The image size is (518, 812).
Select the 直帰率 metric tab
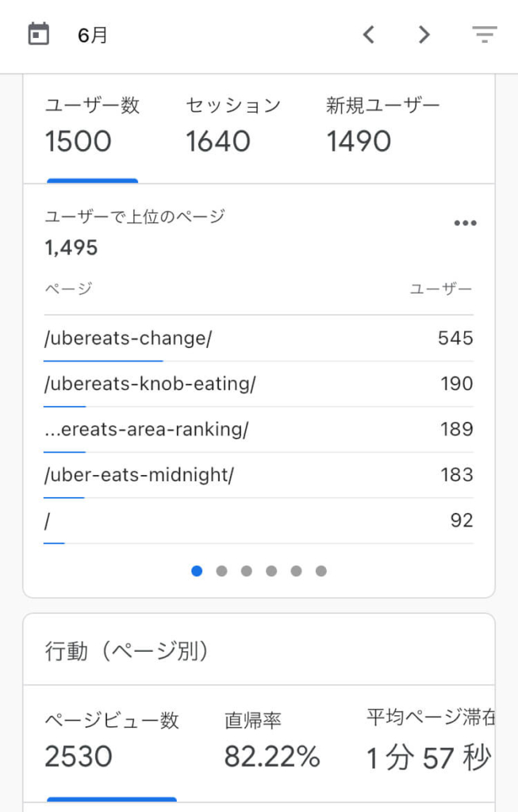272,741
